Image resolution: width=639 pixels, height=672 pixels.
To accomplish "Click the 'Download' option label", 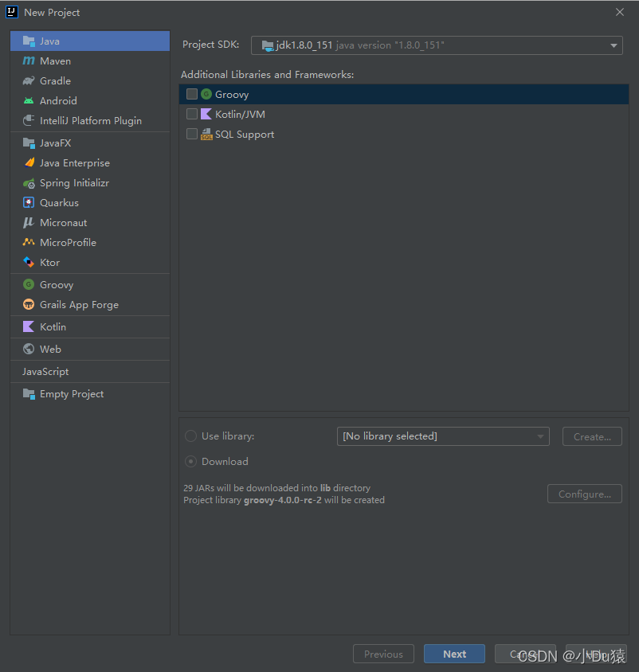I will (x=225, y=462).
